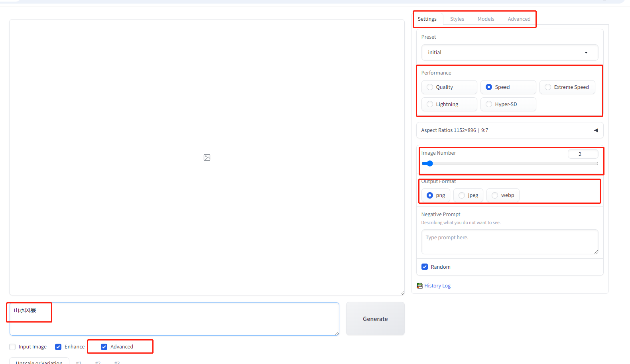Click the Negative Prompt text field
Viewport: 630px width, 364px height.
tap(509, 242)
